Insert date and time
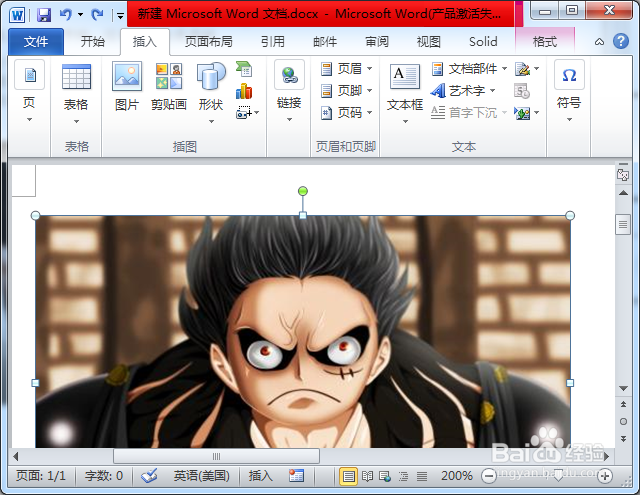This screenshot has height=495, width=640. click(x=522, y=91)
